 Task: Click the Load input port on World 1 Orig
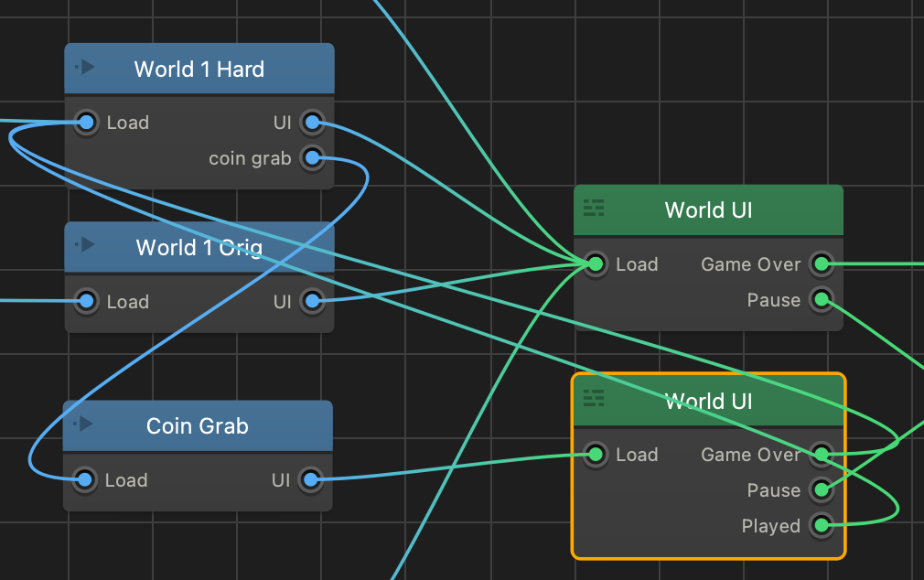click(87, 301)
